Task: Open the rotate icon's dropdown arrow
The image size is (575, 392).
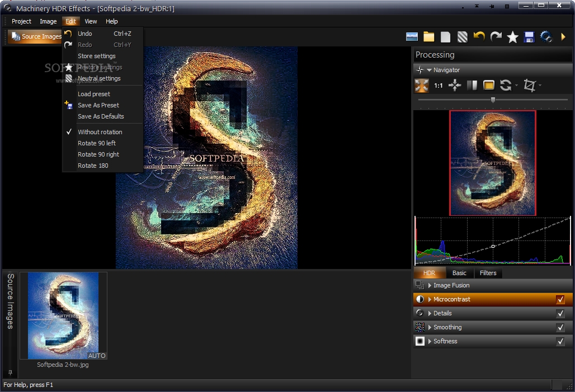Action: pos(516,86)
